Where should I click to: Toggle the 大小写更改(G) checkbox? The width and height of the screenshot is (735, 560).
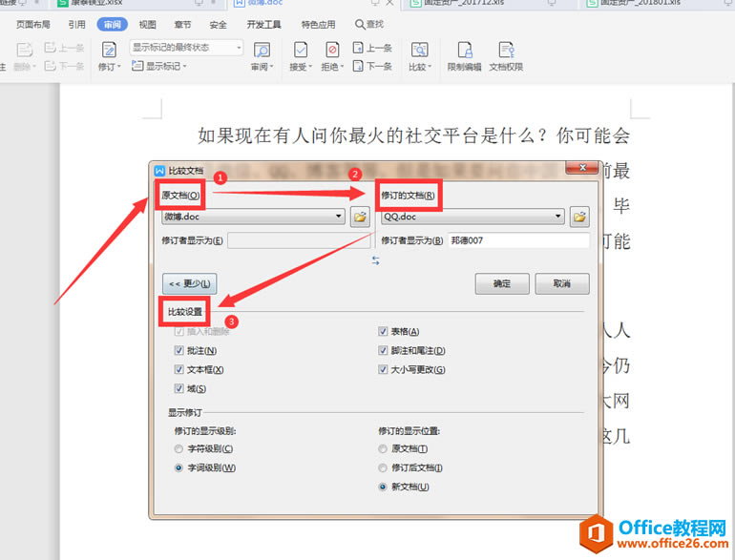(383, 369)
